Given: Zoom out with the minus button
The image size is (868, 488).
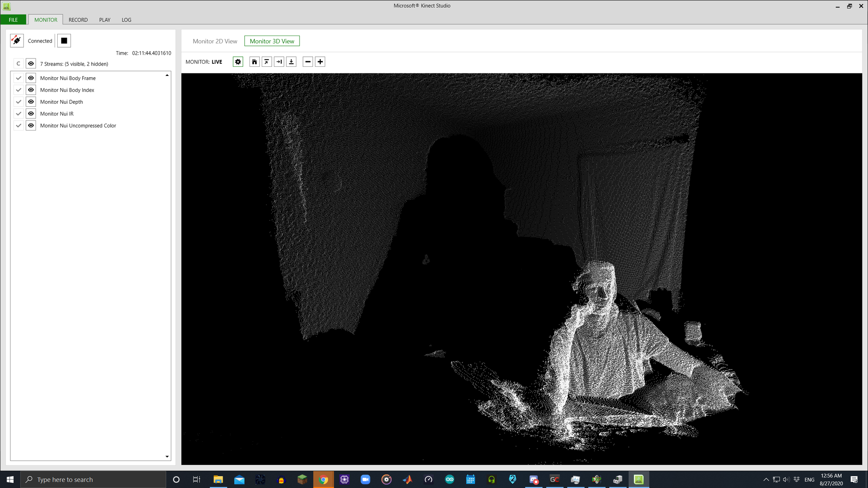Looking at the screenshot, I should point(308,62).
